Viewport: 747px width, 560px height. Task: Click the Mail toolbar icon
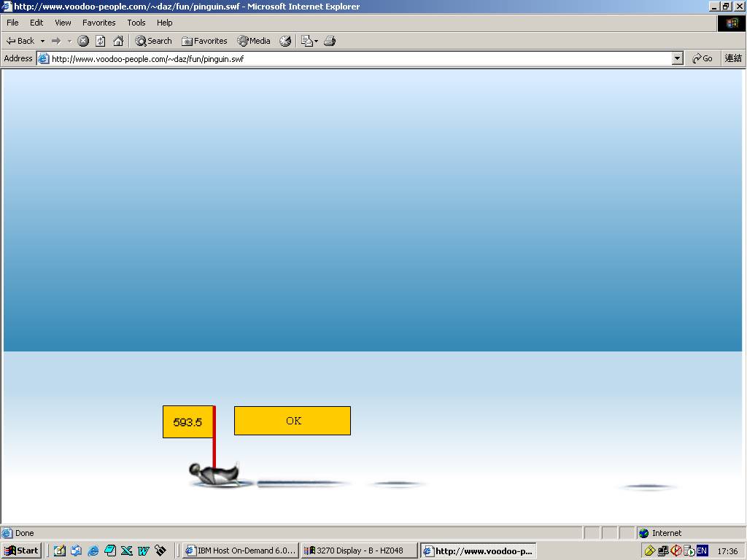coord(307,41)
